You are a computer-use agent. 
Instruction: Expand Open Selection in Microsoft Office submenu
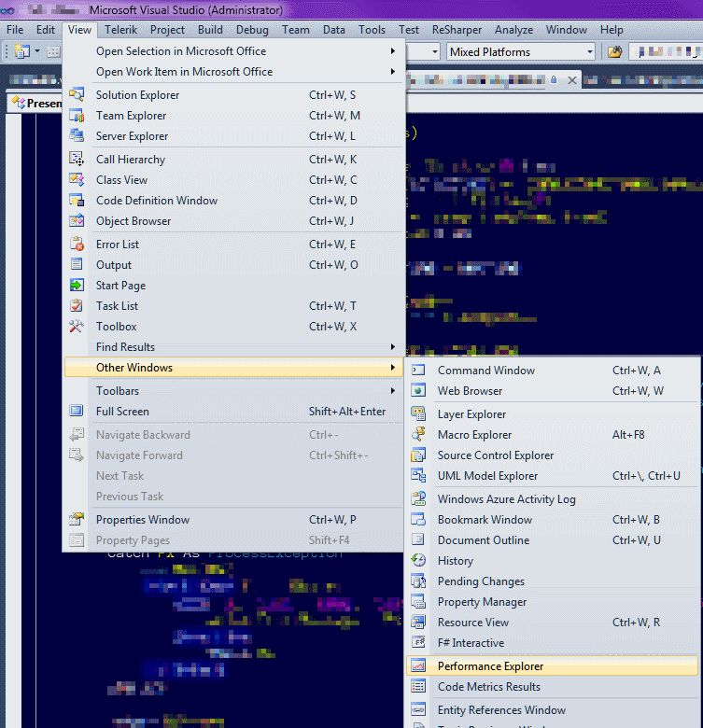(393, 51)
